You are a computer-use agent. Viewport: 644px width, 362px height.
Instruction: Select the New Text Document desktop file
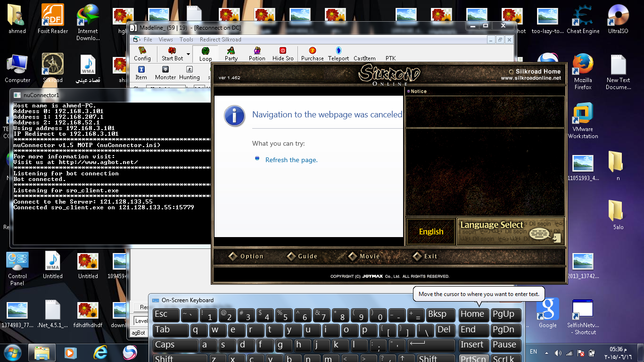(618, 72)
